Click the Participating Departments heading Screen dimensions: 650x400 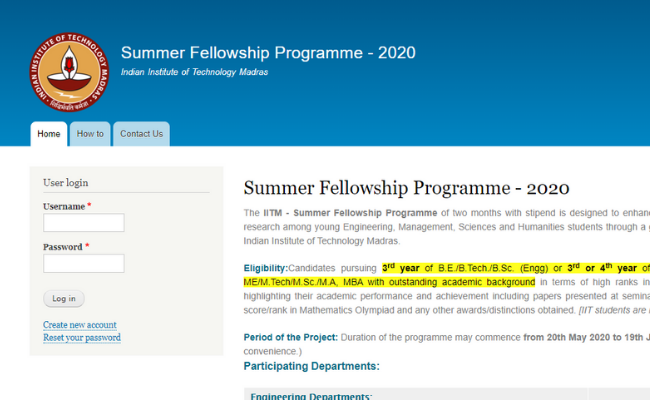pos(312,366)
